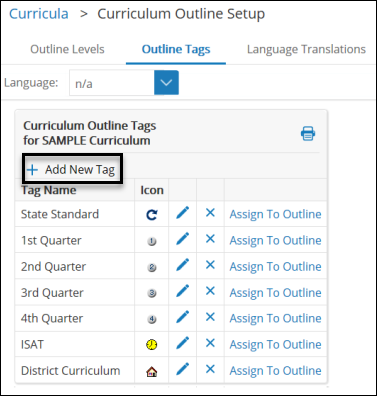
Task: Click the State Standard refresh arrow icon
Action: [x=152, y=215]
